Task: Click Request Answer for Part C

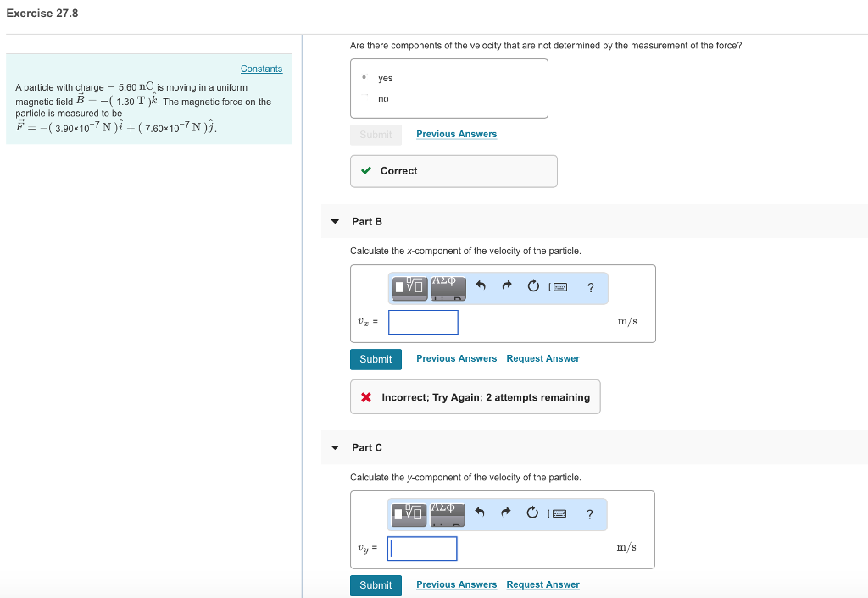Action: point(542,584)
